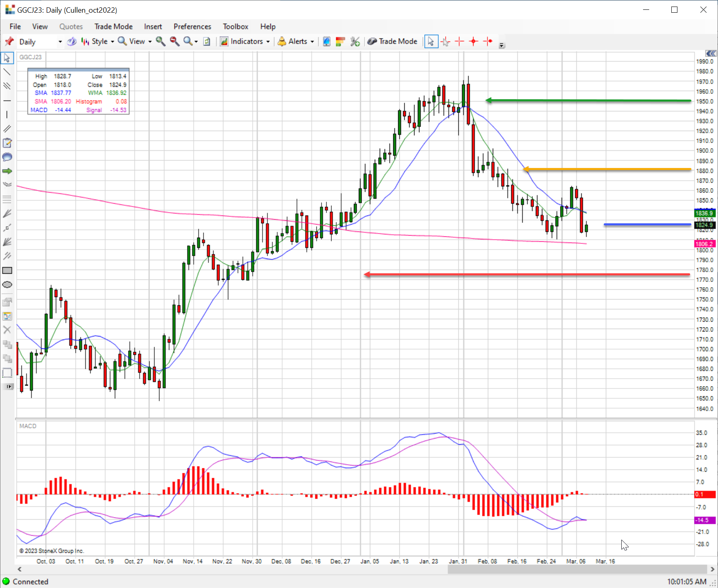This screenshot has width=718, height=588.
Task: Select the arc drawing tool
Action: pyautogui.click(x=7, y=185)
